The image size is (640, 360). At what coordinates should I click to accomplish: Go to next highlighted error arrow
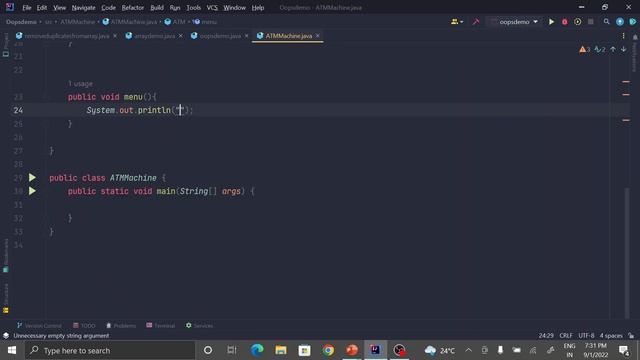pos(624,49)
